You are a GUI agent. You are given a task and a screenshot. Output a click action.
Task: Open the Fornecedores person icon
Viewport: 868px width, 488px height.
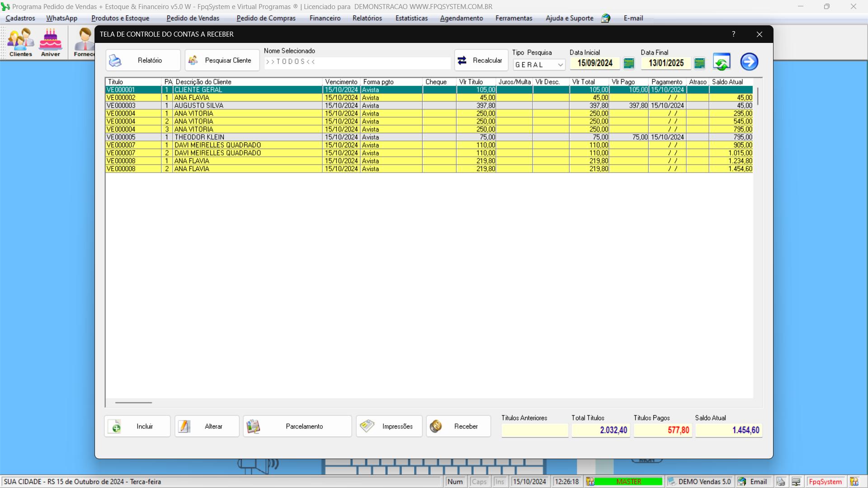(x=84, y=42)
